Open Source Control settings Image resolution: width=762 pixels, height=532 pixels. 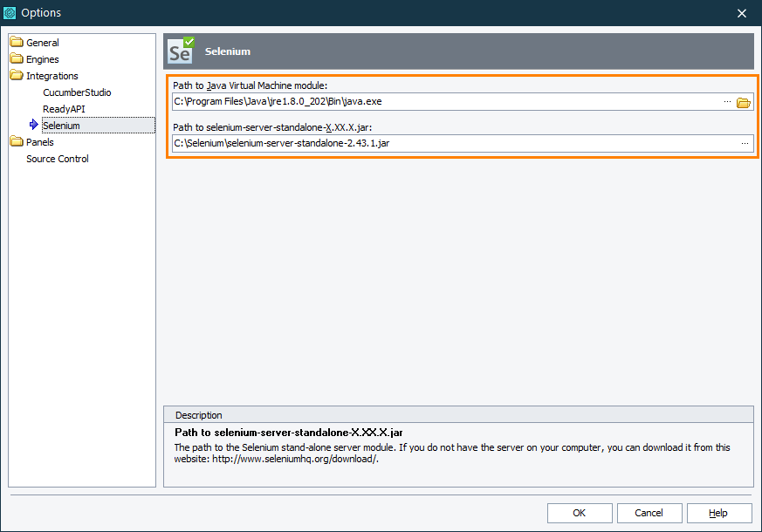[x=57, y=158]
